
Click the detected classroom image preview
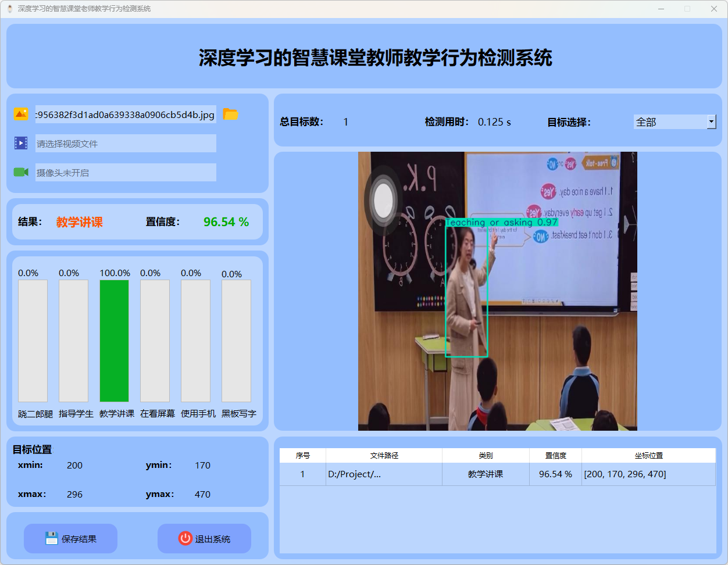click(498, 291)
